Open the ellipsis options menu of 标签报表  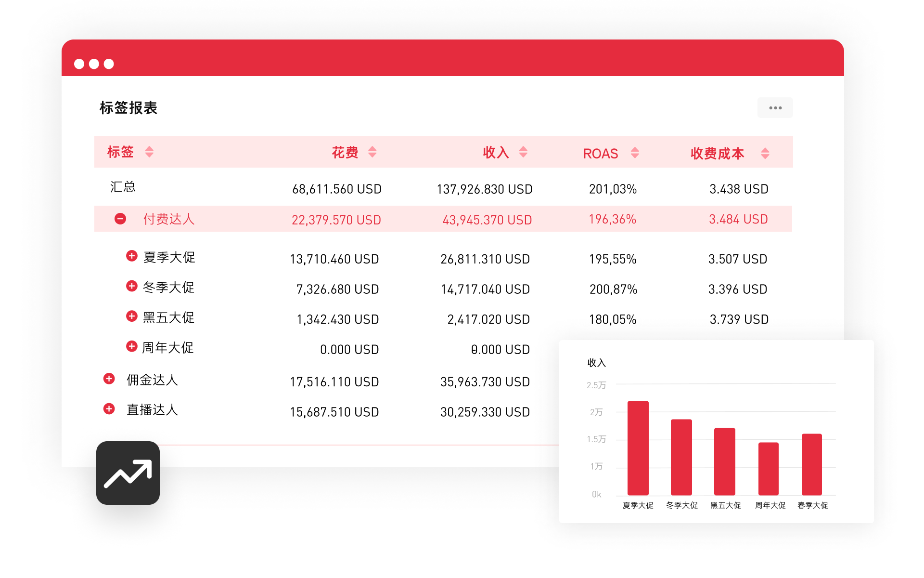pos(775,107)
